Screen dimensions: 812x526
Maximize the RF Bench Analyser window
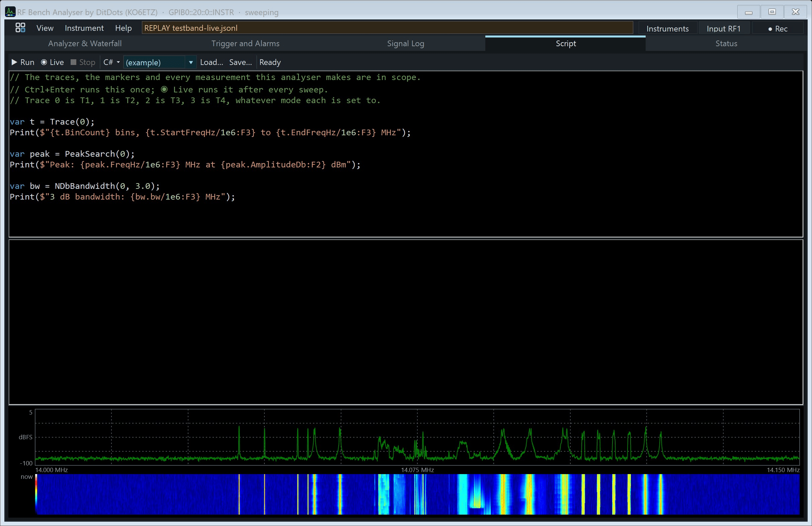pyautogui.click(x=772, y=12)
